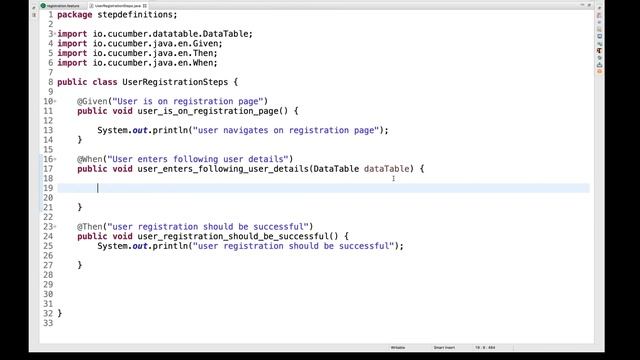Click the import io.cucumber.java.en.When line
The image size is (640, 360).
[x=137, y=63]
